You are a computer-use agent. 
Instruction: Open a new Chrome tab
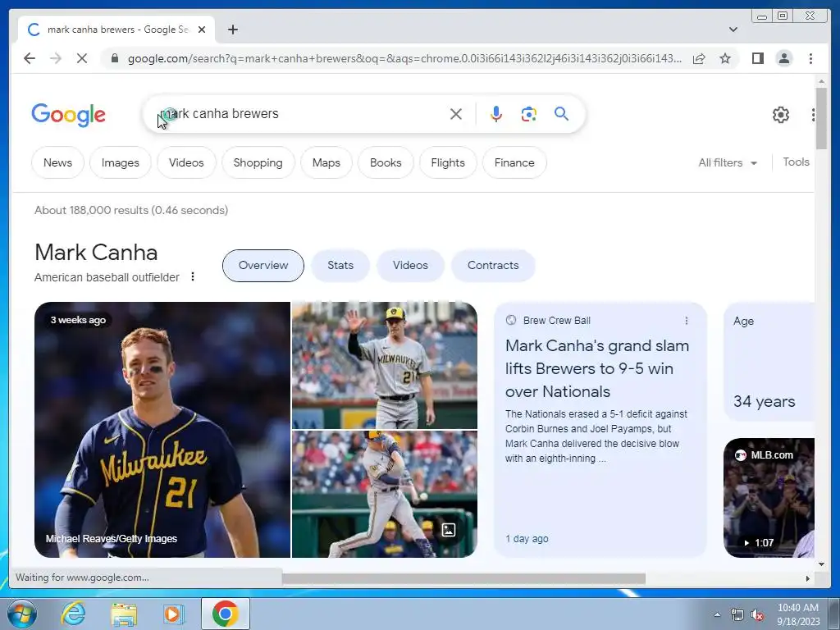[x=232, y=30]
